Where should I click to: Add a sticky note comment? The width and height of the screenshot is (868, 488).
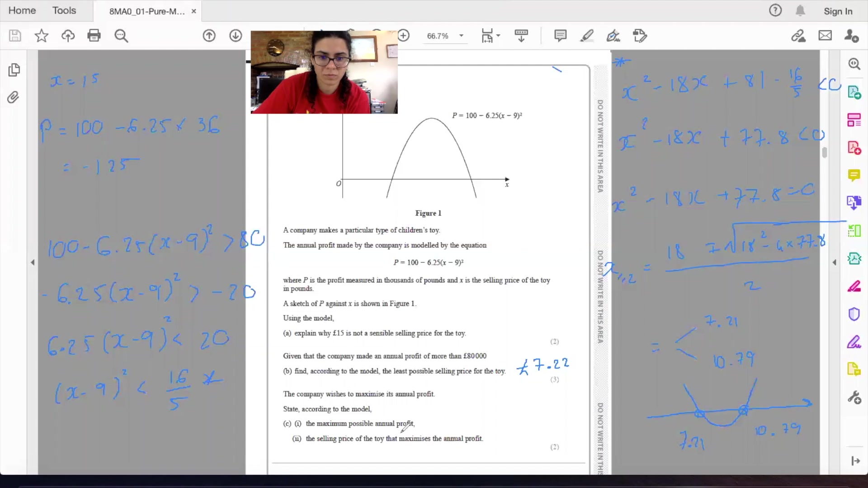point(560,36)
